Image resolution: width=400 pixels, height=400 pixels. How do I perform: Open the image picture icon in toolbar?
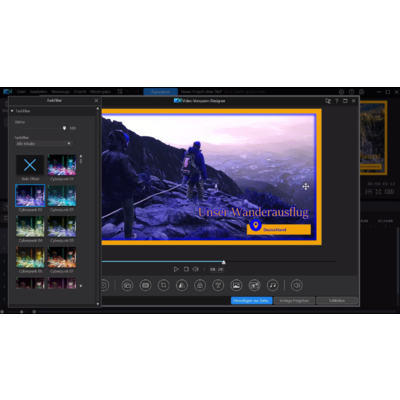[x=236, y=285]
